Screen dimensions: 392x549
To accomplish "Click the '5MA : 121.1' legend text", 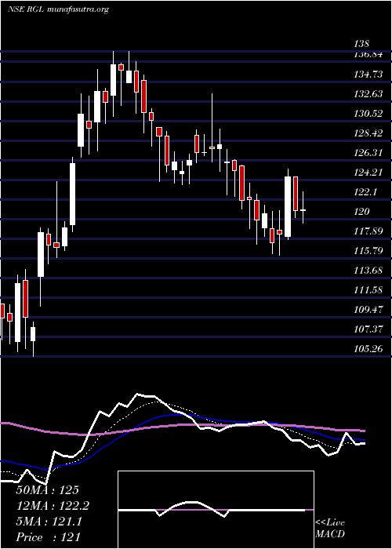I will pyautogui.click(x=49, y=522).
